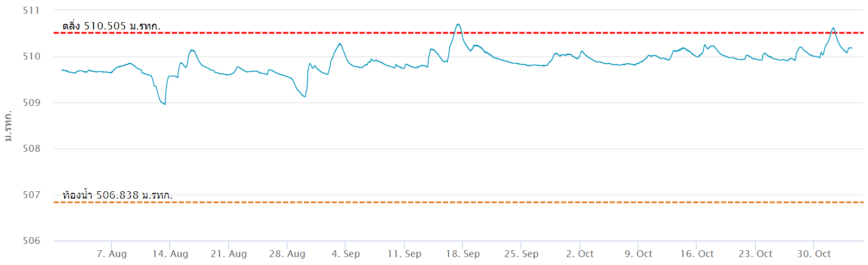Click the 4. Sep date label
The height and width of the screenshot is (265, 868).
pyautogui.click(x=346, y=254)
